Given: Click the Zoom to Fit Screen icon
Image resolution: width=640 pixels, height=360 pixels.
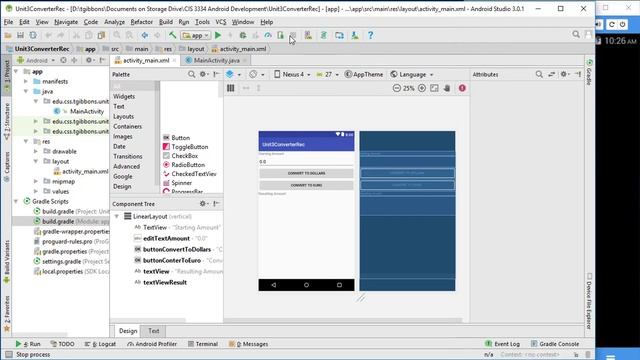Looking at the screenshot, I should pos(434,88).
